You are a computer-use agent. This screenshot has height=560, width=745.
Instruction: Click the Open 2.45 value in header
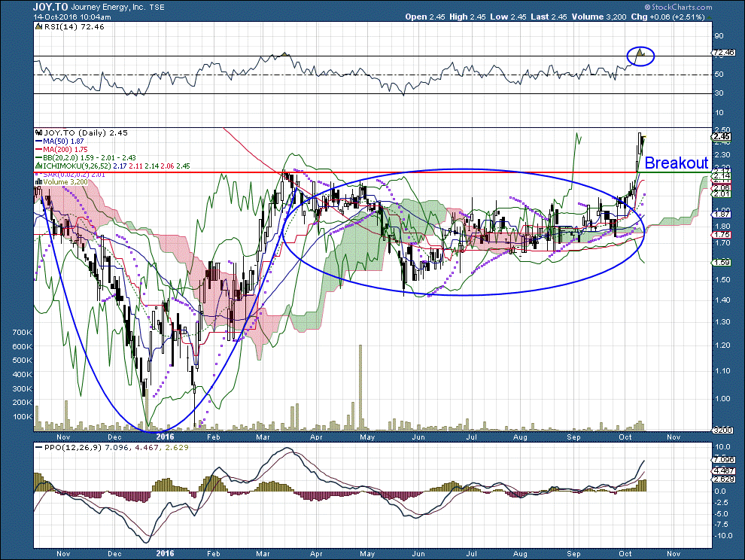click(x=425, y=17)
